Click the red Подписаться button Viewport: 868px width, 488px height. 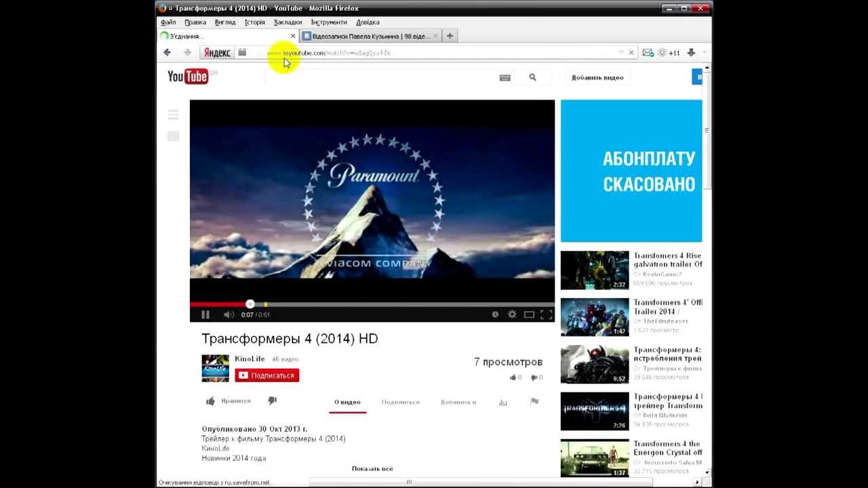(x=267, y=375)
